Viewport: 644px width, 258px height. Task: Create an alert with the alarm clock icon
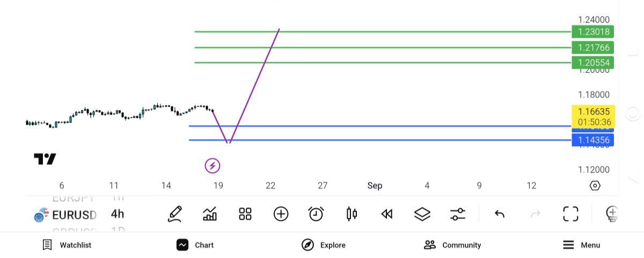click(x=316, y=214)
